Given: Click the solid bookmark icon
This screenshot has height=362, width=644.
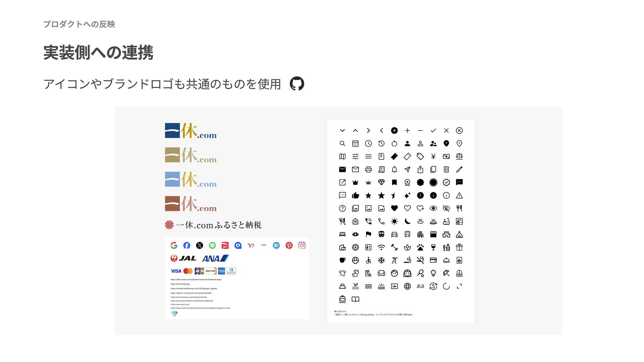Looking at the screenshot, I should coord(394,182).
